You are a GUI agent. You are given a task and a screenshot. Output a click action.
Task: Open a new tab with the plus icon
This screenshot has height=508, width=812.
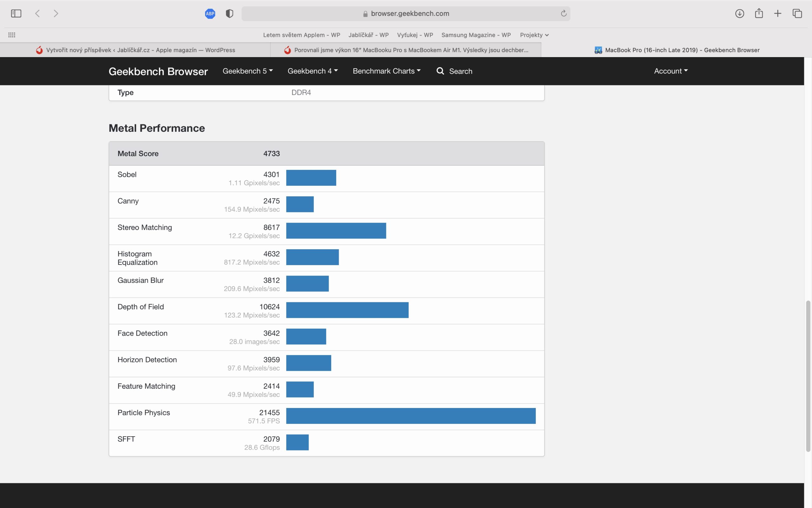pos(778,13)
